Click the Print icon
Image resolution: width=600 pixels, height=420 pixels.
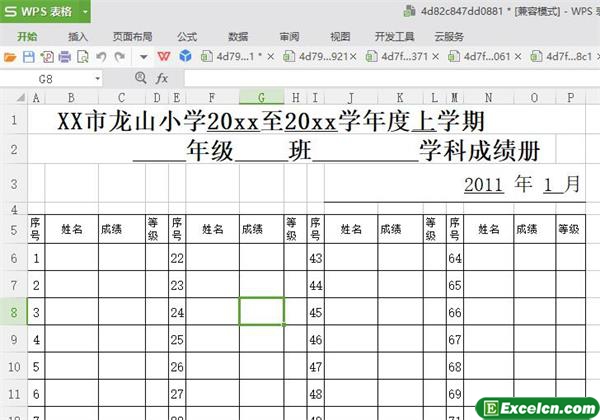point(65,57)
